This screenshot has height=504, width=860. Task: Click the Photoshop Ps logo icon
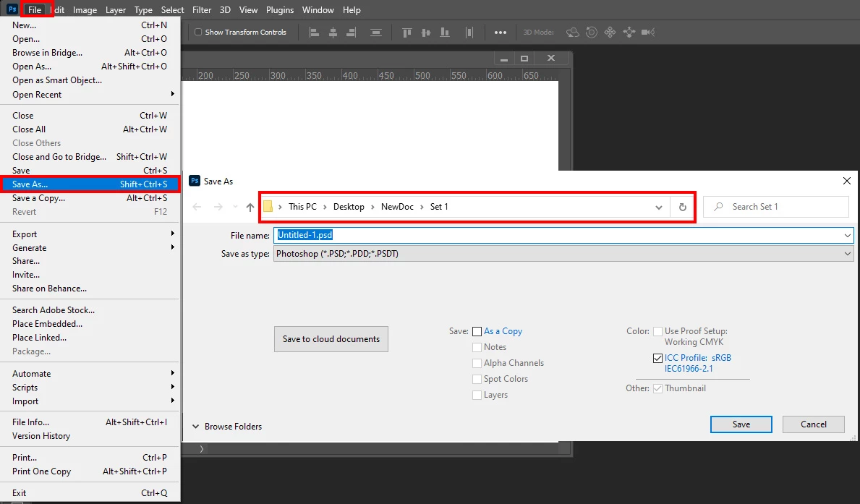pyautogui.click(x=12, y=9)
